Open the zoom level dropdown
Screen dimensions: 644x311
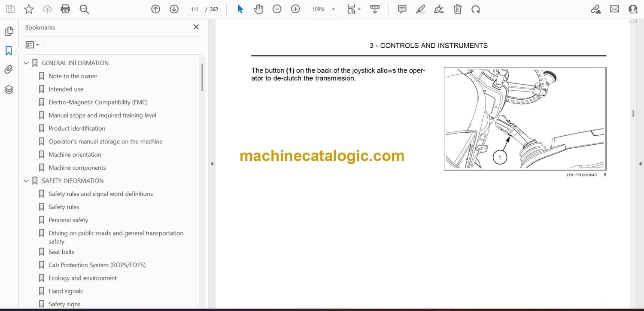pos(333,9)
